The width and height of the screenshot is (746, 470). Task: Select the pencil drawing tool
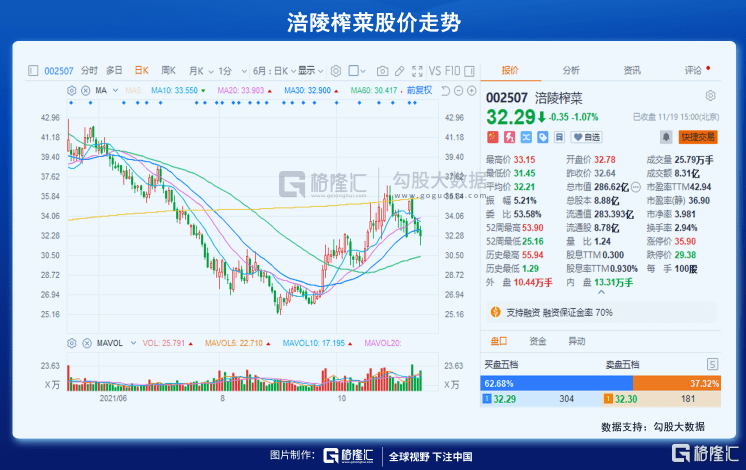click(400, 71)
